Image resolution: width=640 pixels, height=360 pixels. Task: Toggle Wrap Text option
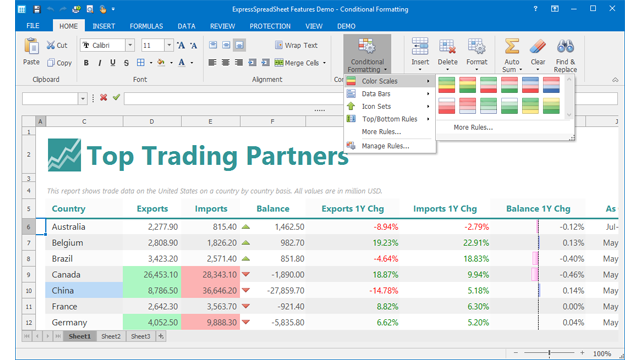pyautogui.click(x=296, y=45)
